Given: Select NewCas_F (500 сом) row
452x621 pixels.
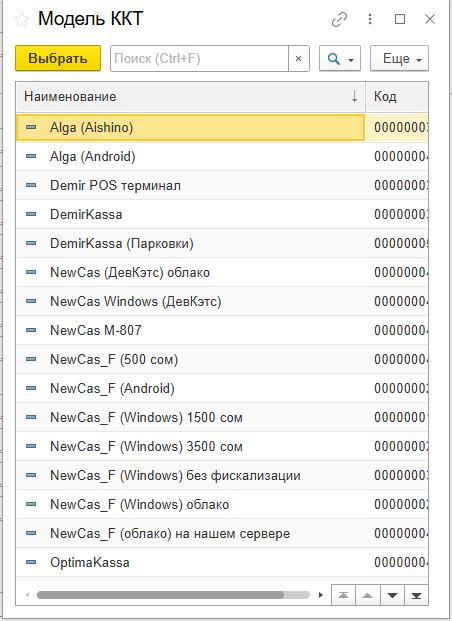Looking at the screenshot, I should click(222, 359).
